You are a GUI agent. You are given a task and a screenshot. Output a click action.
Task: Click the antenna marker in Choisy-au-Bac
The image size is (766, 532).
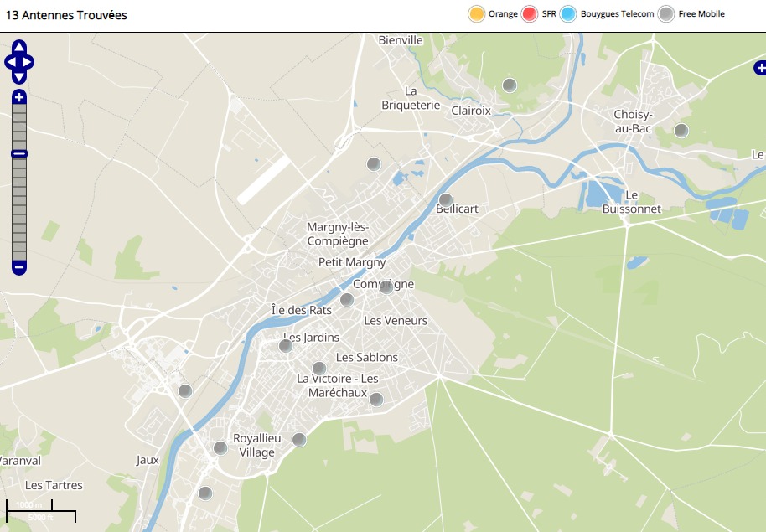(x=681, y=130)
